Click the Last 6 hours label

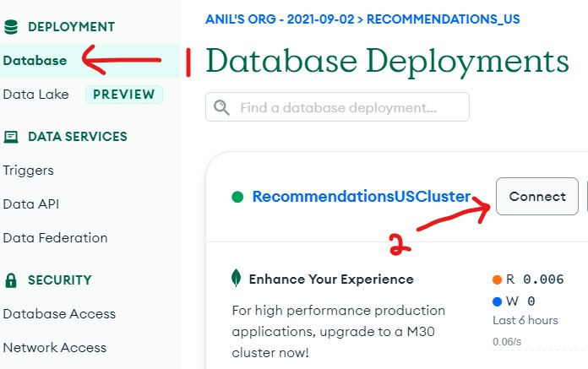pyautogui.click(x=525, y=320)
